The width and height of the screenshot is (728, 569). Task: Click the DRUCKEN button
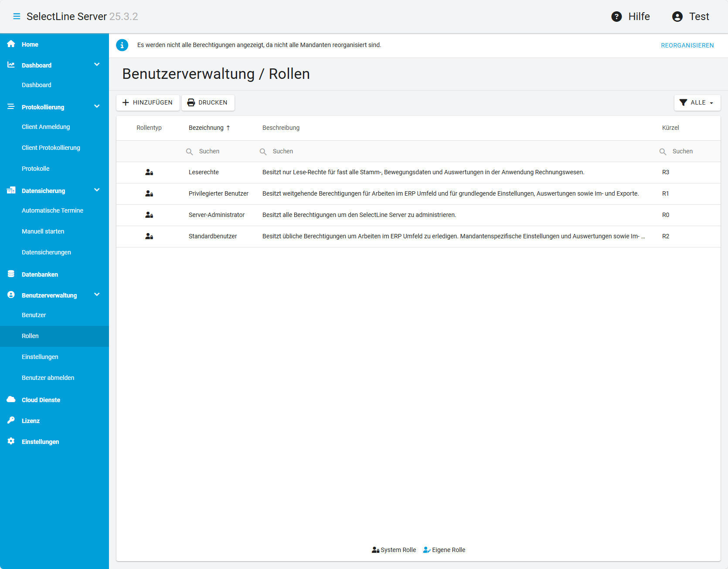tap(208, 103)
